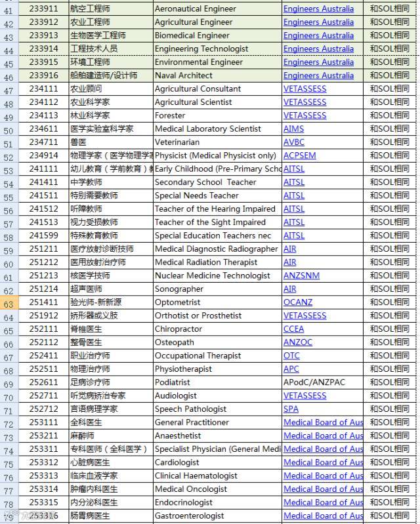
Task: Select cell with code 241599
Action: 44,235
